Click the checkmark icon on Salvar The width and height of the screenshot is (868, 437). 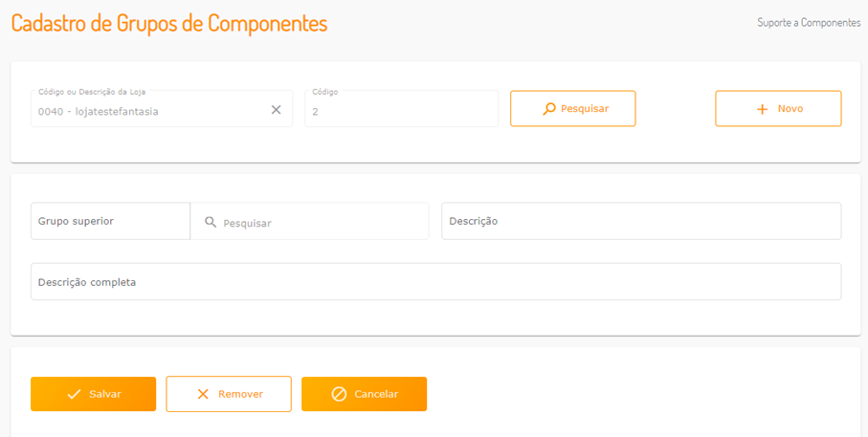(x=74, y=394)
